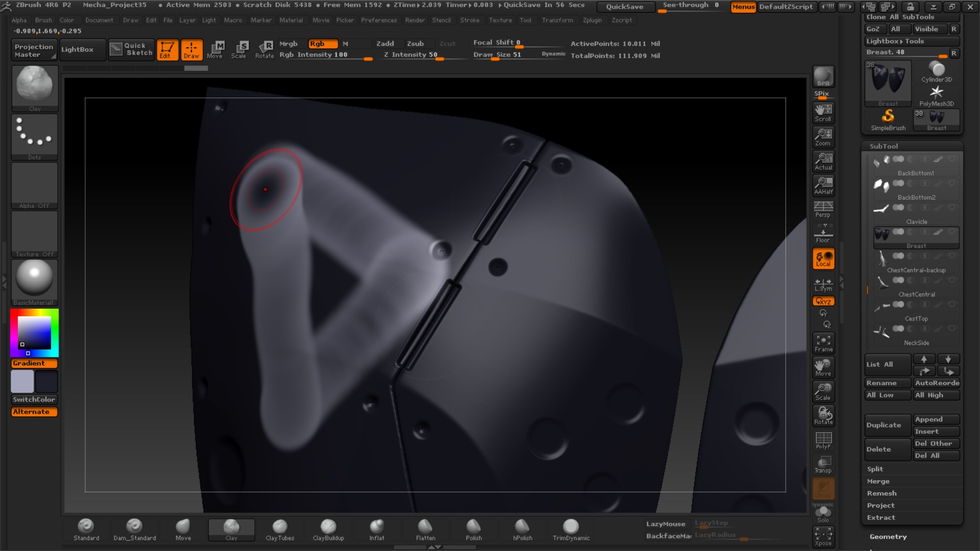Open the Alpha Off picker
980x551 pixels.
point(35,185)
